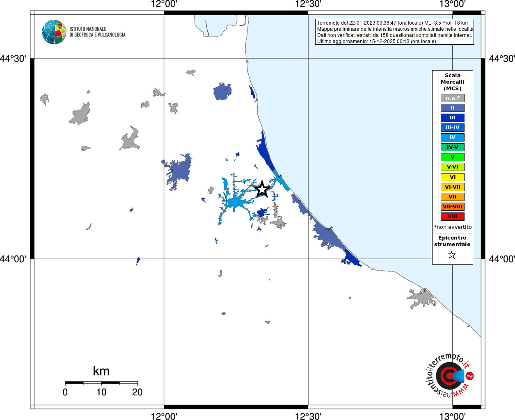The image size is (515, 420).
Task: Select the IV-V legend swatch
Action: click(x=453, y=147)
